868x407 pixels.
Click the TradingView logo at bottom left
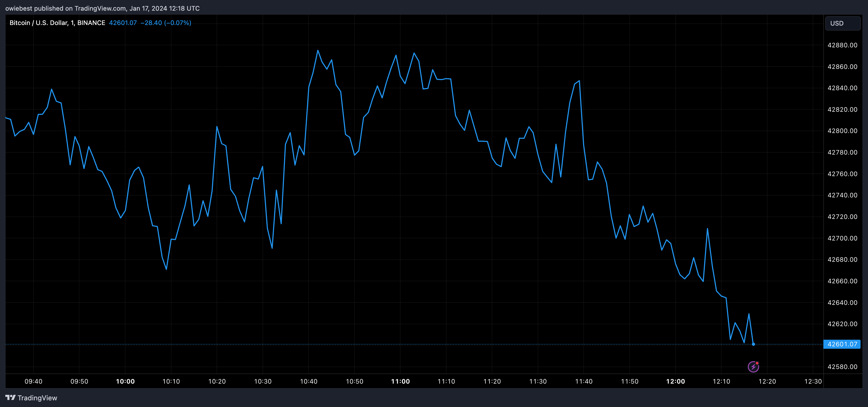[31, 398]
